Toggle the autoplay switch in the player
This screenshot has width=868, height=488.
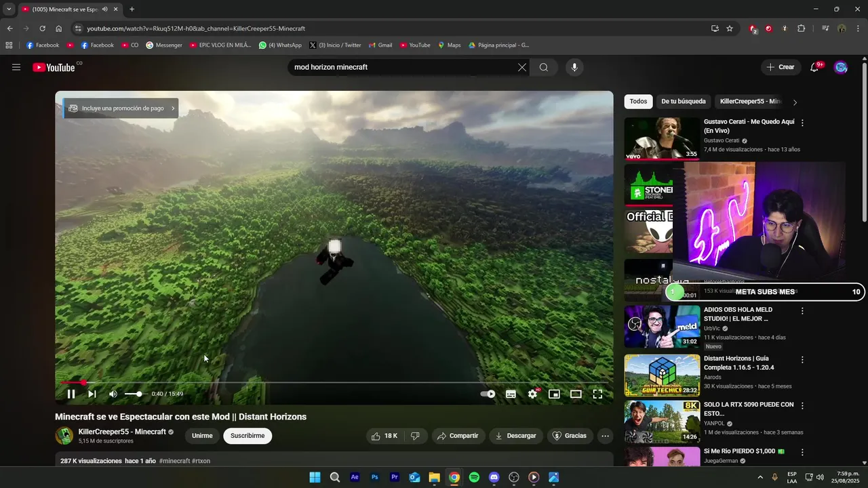(488, 394)
